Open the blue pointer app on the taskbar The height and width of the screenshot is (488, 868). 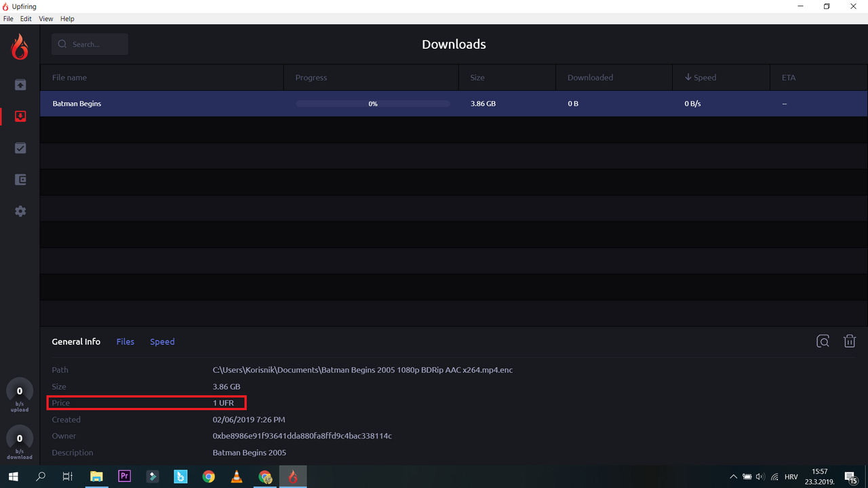pos(180,476)
